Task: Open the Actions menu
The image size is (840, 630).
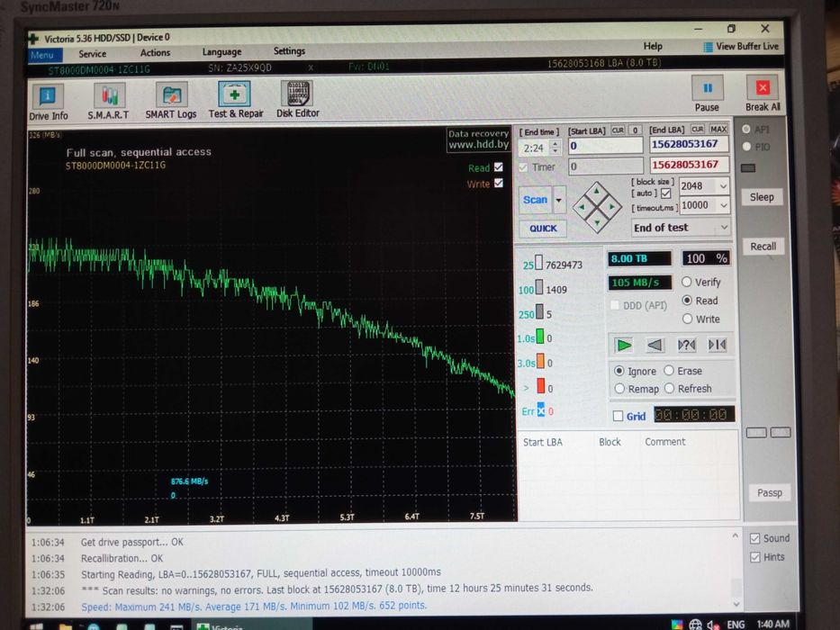Action: (155, 53)
